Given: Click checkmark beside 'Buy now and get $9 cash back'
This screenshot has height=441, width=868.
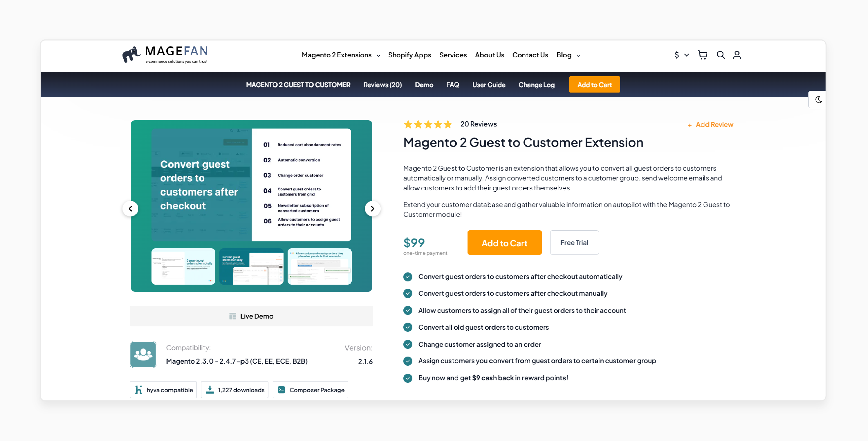Looking at the screenshot, I should pos(408,378).
